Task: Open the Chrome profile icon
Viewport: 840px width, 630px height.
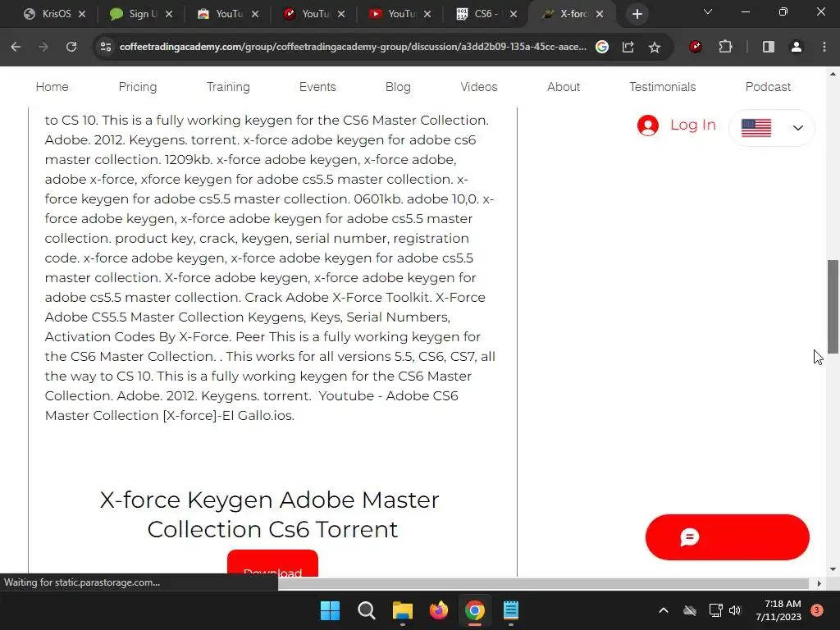Action: 797,47
